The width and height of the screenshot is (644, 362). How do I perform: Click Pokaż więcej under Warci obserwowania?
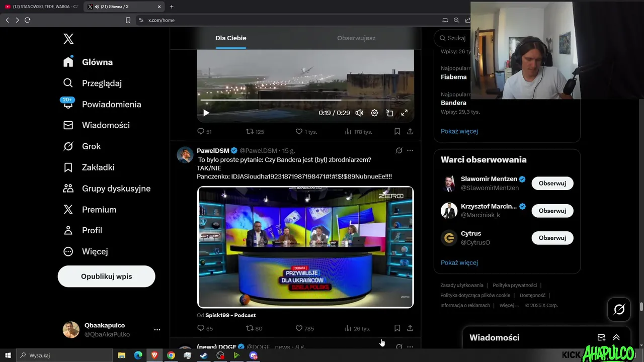click(459, 262)
